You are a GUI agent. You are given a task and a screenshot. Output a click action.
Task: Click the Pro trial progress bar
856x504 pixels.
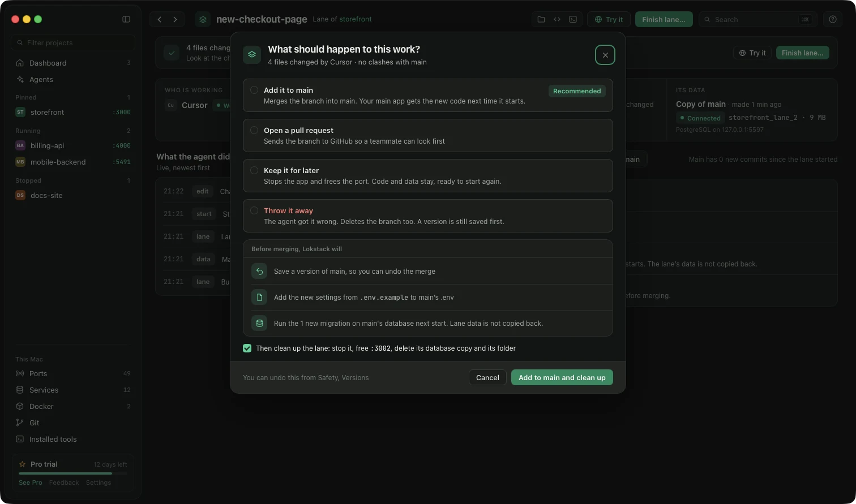(x=73, y=473)
